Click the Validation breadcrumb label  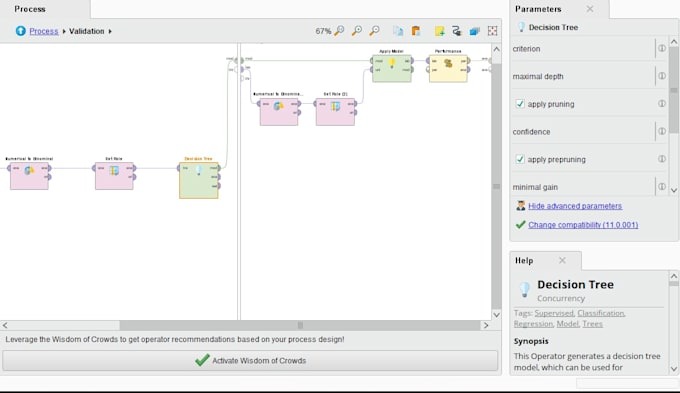tap(87, 31)
